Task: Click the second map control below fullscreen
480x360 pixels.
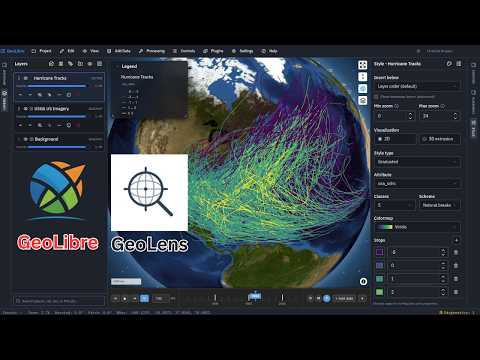Action: click(363, 77)
